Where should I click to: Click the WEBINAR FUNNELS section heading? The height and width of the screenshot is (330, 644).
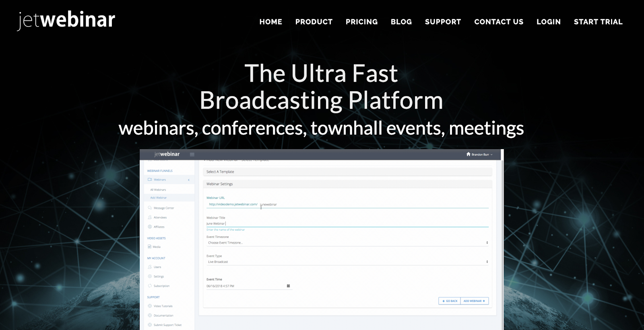(x=160, y=171)
